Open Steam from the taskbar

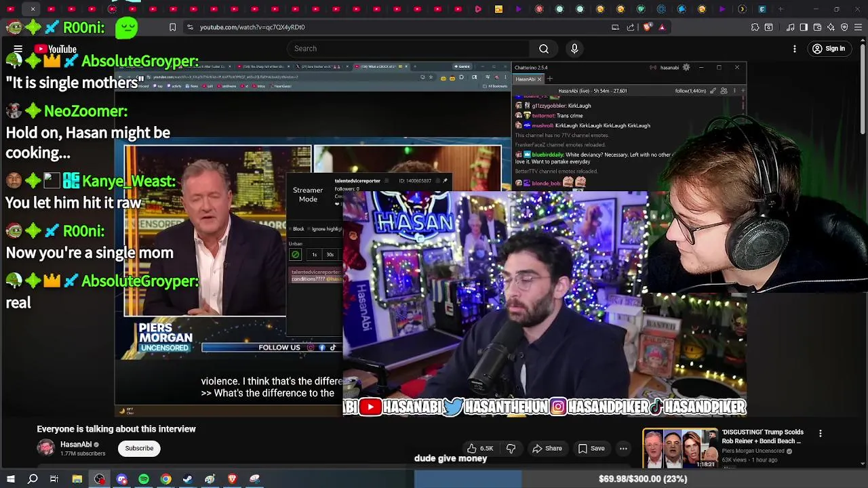pos(188,479)
